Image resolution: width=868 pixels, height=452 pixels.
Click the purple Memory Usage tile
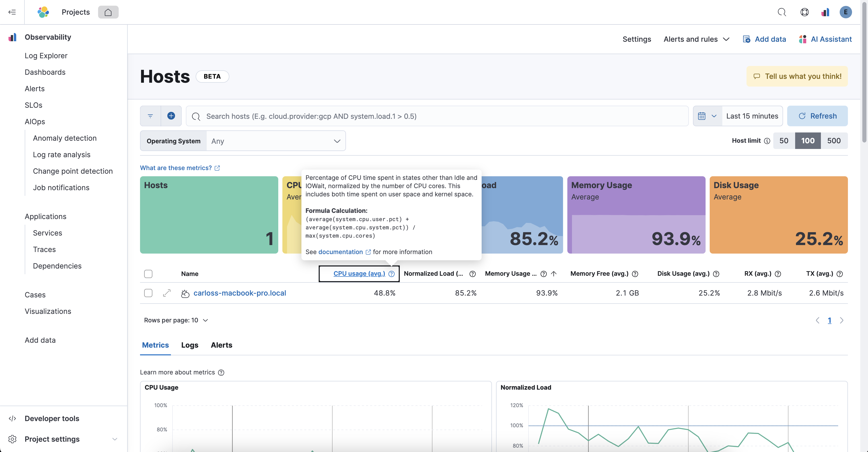coord(636,215)
